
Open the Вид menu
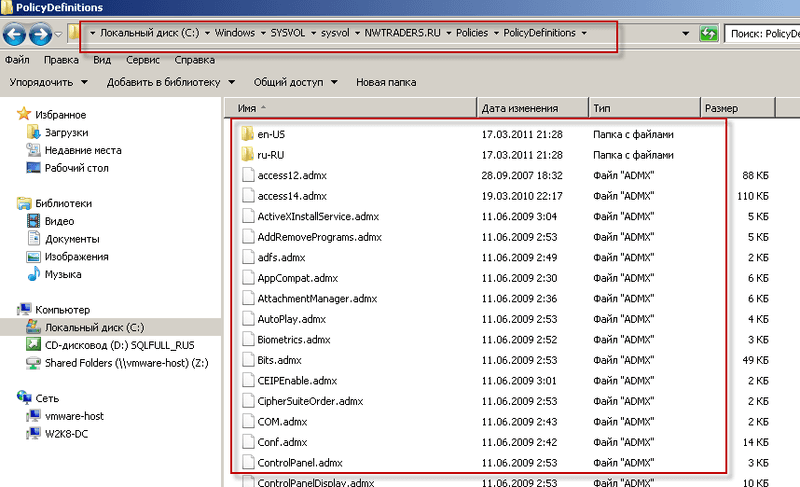[x=102, y=60]
